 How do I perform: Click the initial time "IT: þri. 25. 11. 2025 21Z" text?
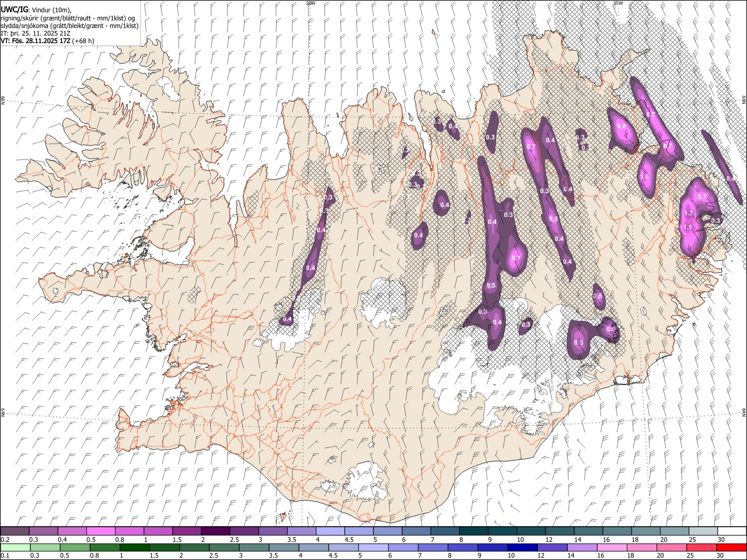pyautogui.click(x=36, y=33)
